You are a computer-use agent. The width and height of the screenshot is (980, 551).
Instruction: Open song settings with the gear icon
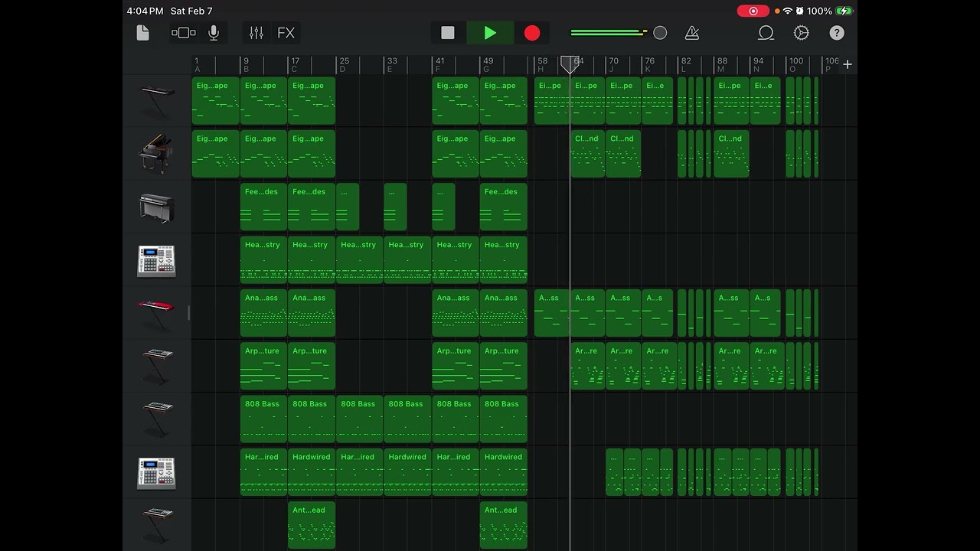(x=802, y=33)
